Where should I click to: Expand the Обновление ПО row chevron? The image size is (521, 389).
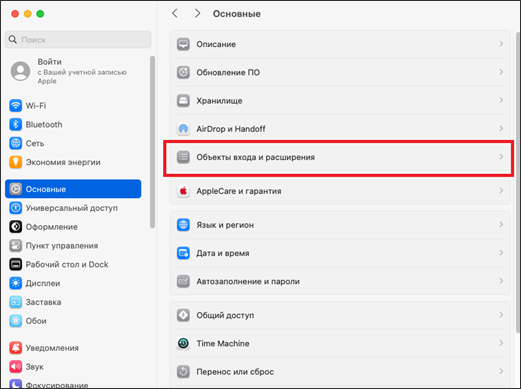[501, 72]
